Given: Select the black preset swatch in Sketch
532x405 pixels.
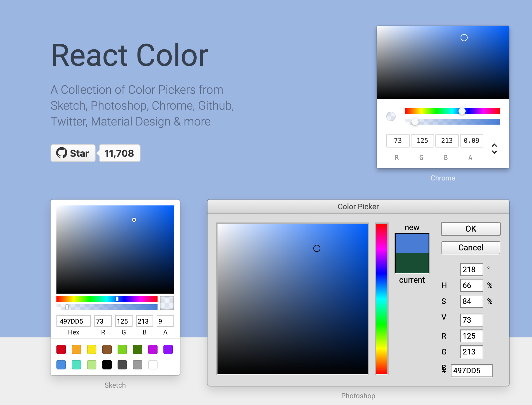Looking at the screenshot, I should click(x=107, y=365).
